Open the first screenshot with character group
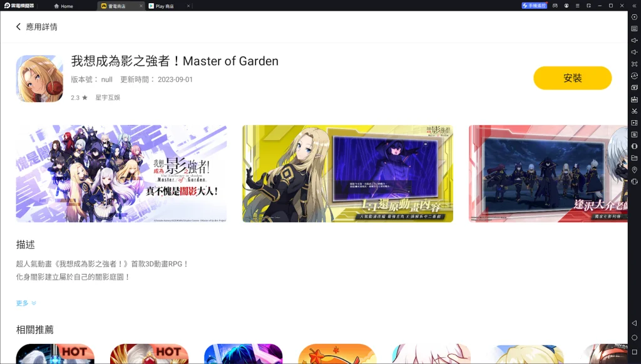641x364 pixels. pos(121,174)
